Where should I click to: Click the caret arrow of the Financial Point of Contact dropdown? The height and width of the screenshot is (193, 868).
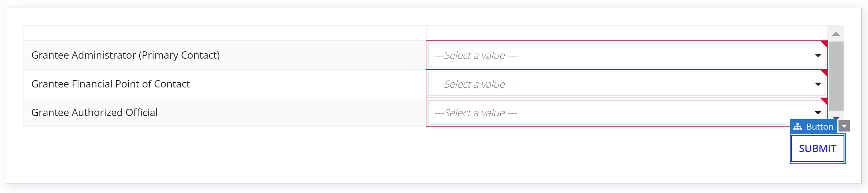tap(818, 84)
